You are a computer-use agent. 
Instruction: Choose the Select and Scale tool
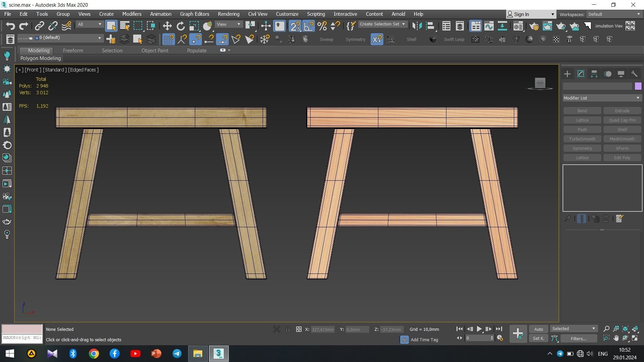coord(194,26)
